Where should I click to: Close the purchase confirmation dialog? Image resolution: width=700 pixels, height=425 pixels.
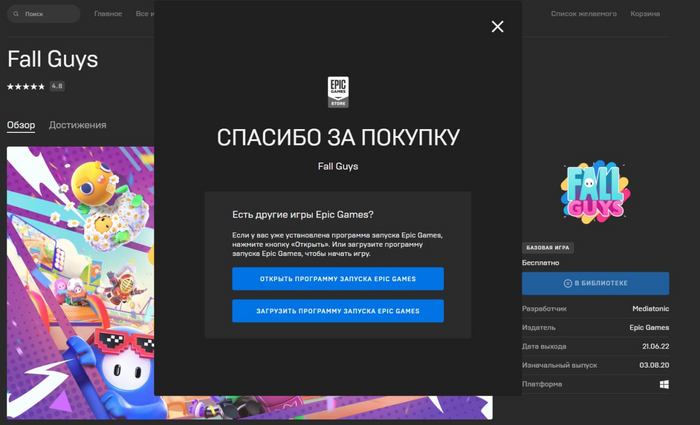pyautogui.click(x=497, y=27)
